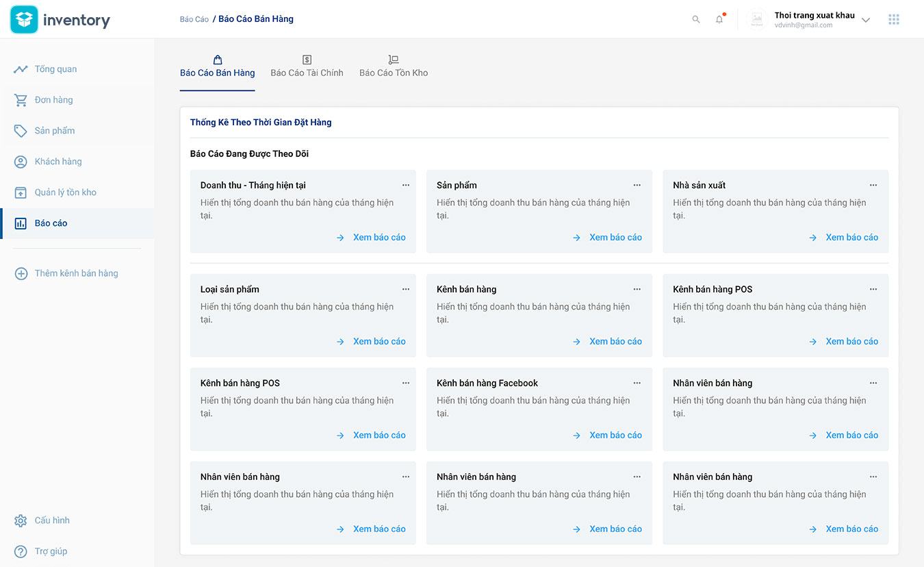Screen dimensions: 924x567
Task: Click the account avatar thumbnail
Action: (757, 20)
